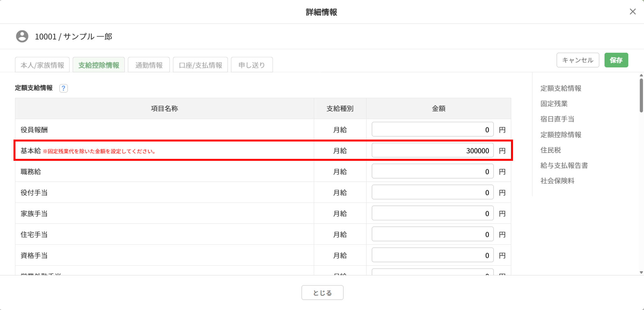This screenshot has height=310, width=644.
Task: Click the 役員報酬 amount input
Action: click(x=432, y=130)
